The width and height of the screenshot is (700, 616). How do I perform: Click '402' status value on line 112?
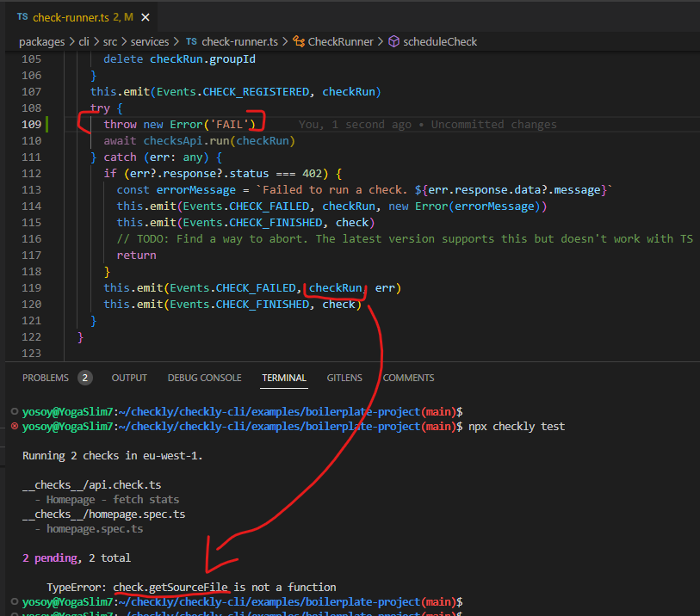312,174
